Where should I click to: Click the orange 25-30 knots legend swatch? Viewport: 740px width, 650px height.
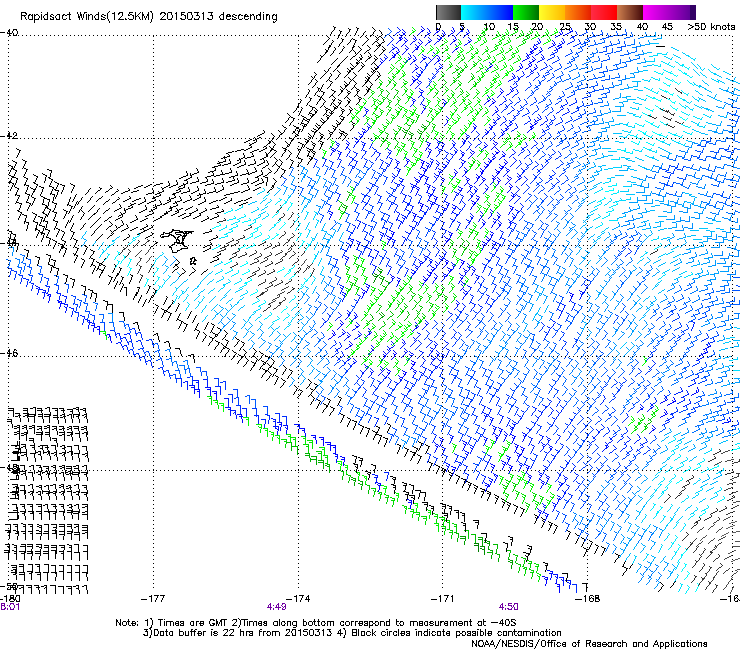(578, 12)
